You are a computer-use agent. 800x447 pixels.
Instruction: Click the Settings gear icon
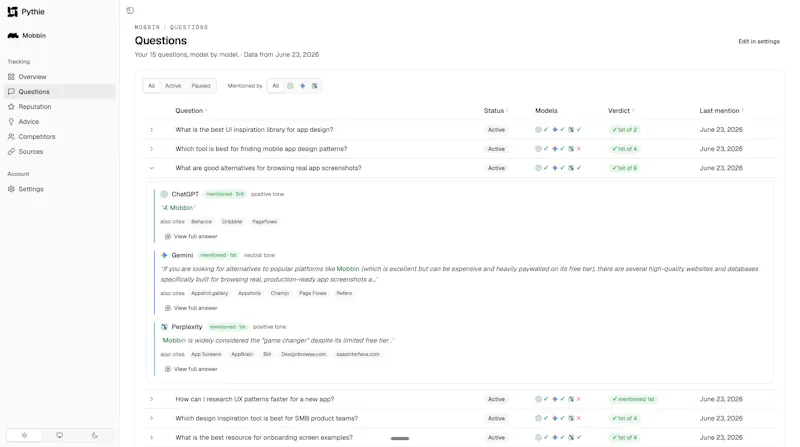click(11, 189)
